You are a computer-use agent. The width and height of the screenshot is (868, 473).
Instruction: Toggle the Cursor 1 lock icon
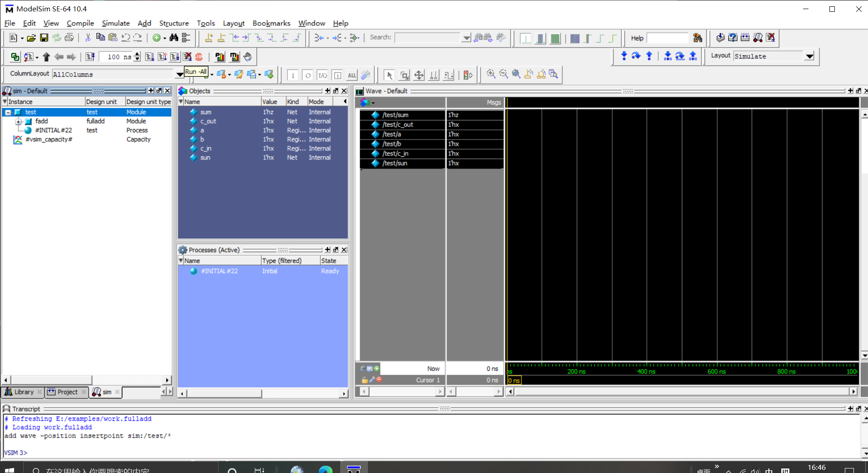[x=364, y=380]
